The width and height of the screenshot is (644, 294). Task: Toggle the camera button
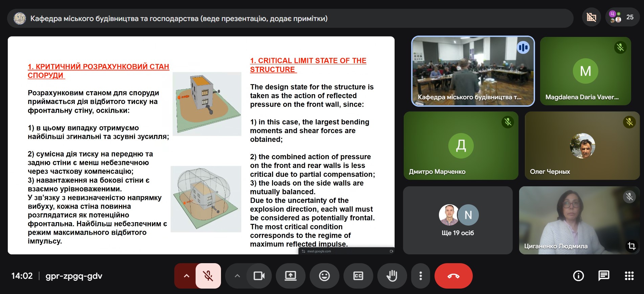click(x=259, y=276)
